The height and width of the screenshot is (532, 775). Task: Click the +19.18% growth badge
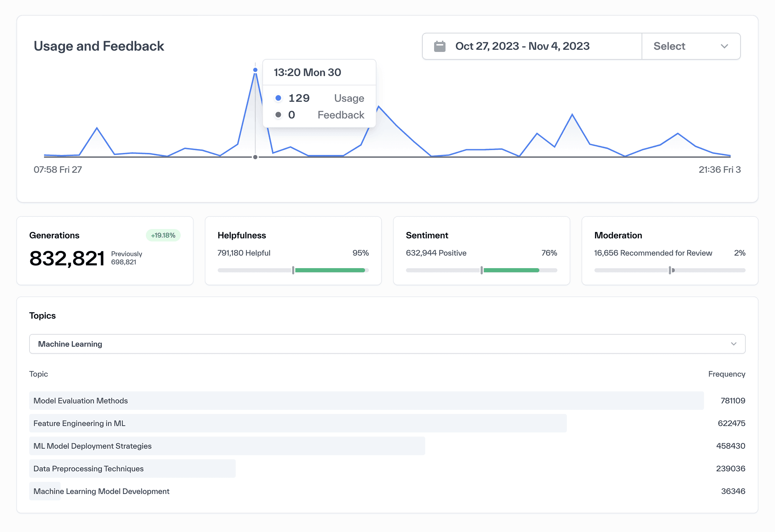[x=163, y=235]
